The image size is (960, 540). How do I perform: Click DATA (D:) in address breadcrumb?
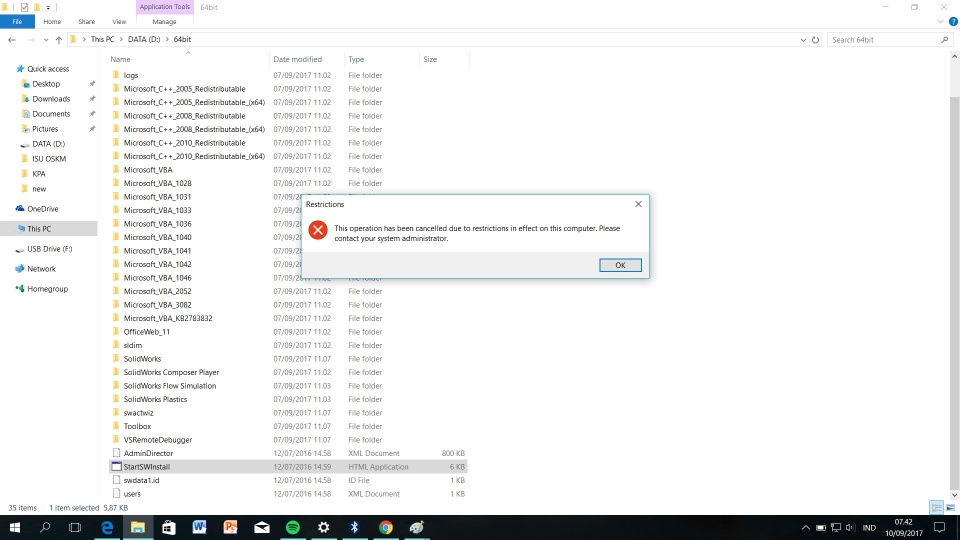click(x=144, y=39)
